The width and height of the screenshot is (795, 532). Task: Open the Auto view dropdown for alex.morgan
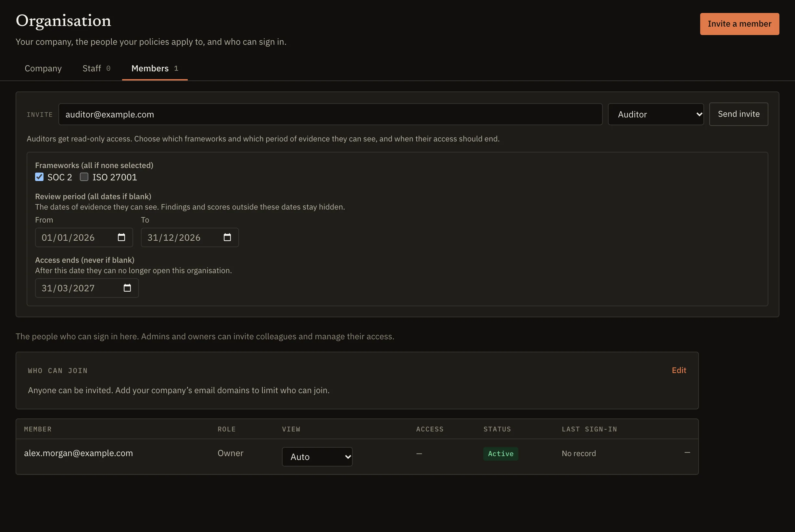(x=317, y=457)
